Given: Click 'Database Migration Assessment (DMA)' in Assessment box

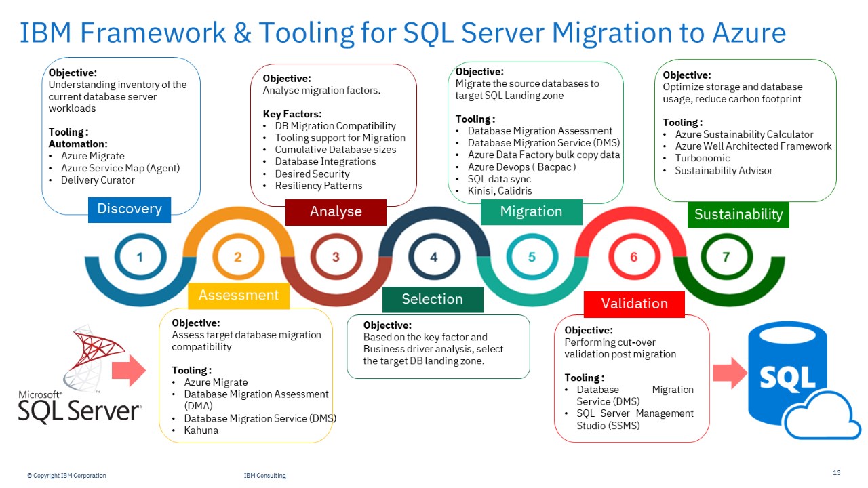Looking at the screenshot, I should [256, 400].
